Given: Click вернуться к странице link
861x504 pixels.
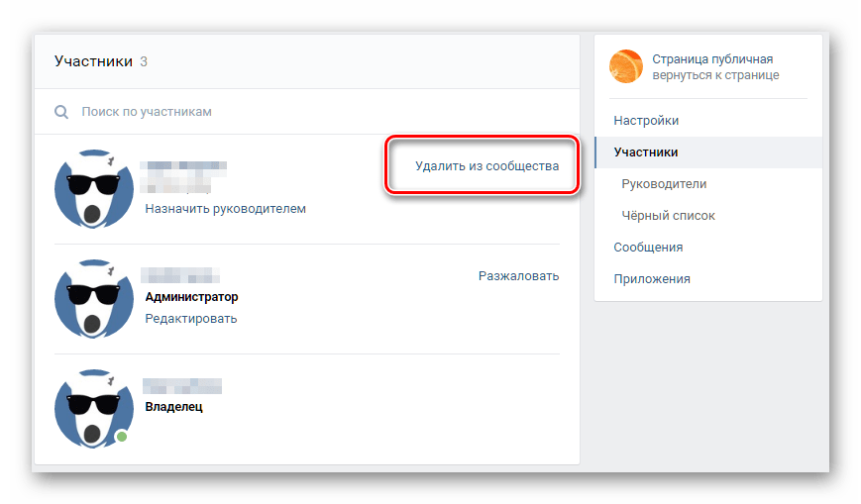Looking at the screenshot, I should pos(715,75).
